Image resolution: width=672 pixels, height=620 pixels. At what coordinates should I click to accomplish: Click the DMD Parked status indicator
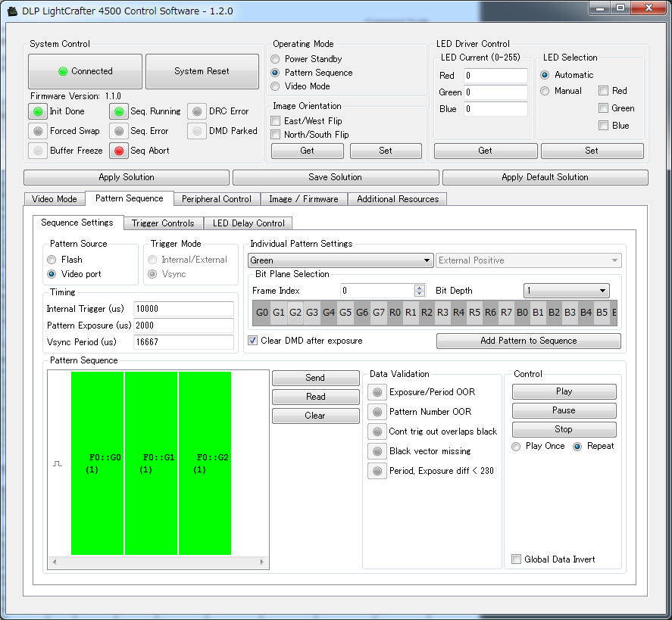197,131
